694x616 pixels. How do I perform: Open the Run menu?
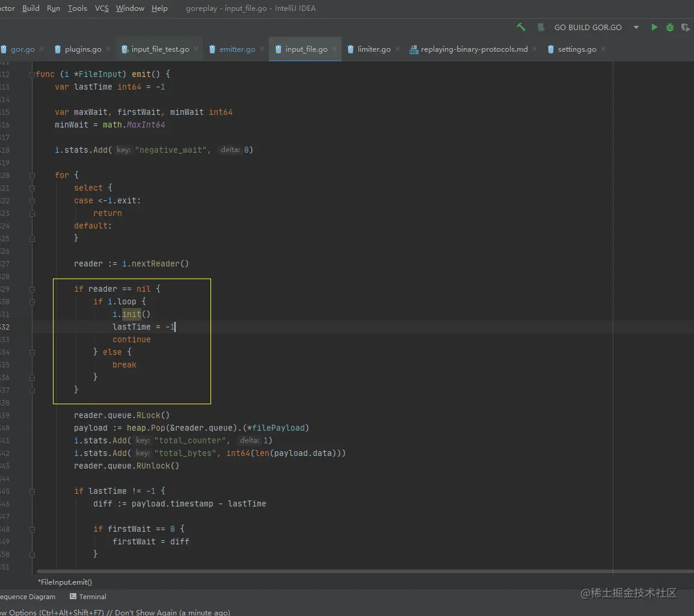pos(53,8)
